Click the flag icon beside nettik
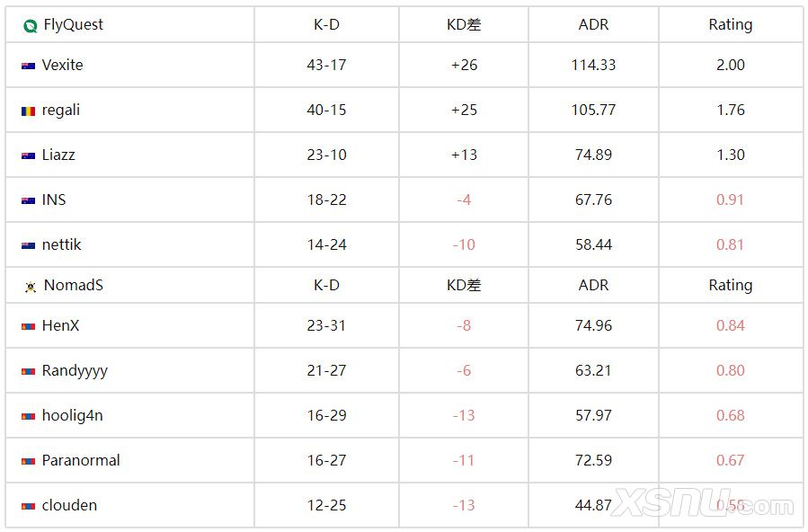 click(28, 245)
